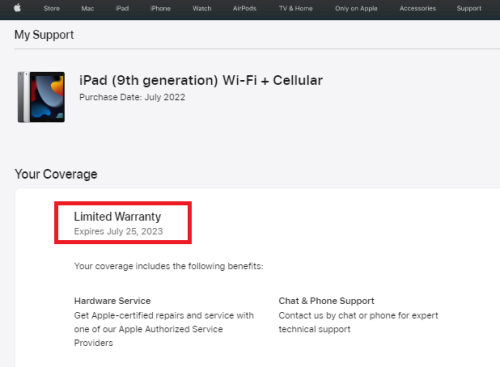Click the Limited Warranty coverage heading
Viewport: 500px width, 367px height.
point(117,217)
